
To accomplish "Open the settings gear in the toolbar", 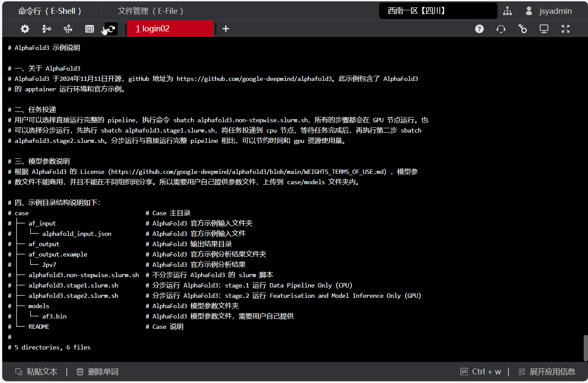I will pyautogui.click(x=25, y=29).
